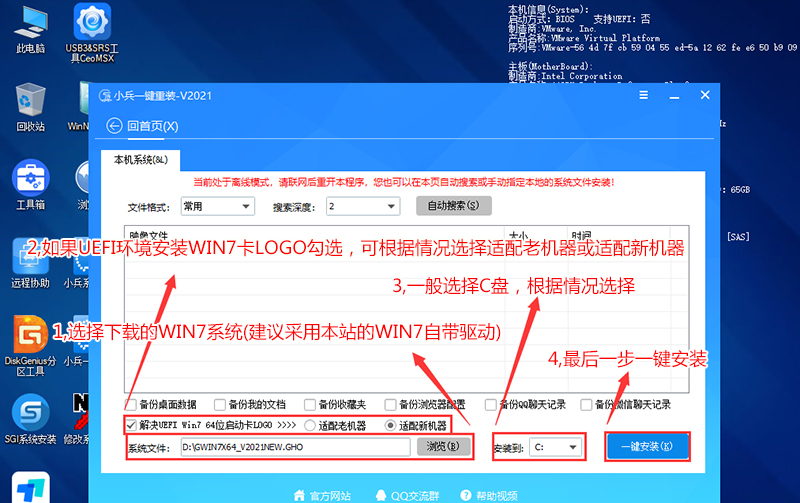800x503 pixels.
Task: Open the 安装到 C: drive dropdown
Action: pyautogui.click(x=556, y=447)
